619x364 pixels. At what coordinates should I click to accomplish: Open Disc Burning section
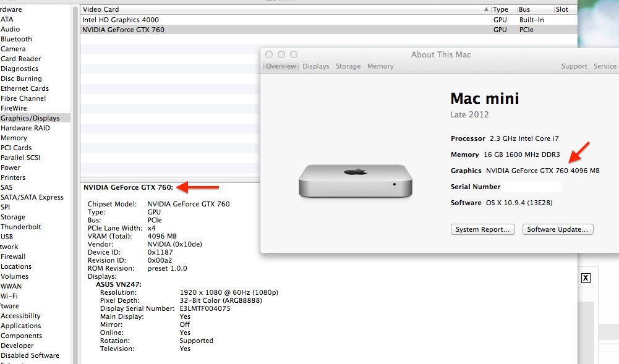click(21, 78)
